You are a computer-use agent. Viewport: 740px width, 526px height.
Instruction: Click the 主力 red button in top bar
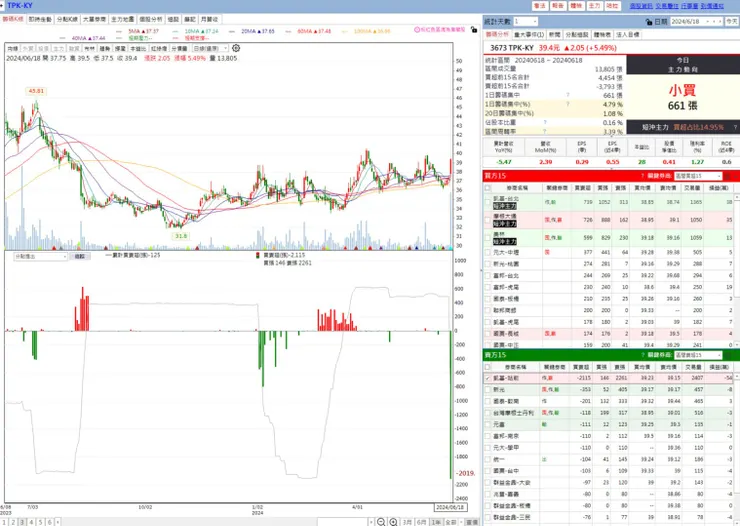click(594, 6)
